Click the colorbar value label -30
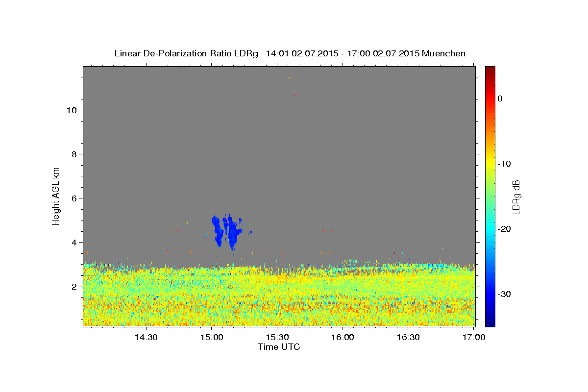 pyautogui.click(x=504, y=294)
